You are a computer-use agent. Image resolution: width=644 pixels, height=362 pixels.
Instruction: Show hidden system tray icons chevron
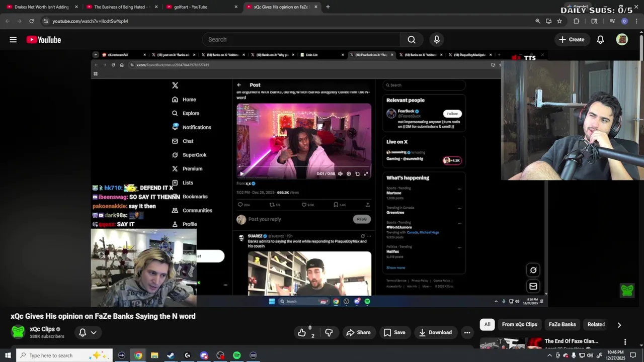(x=549, y=355)
